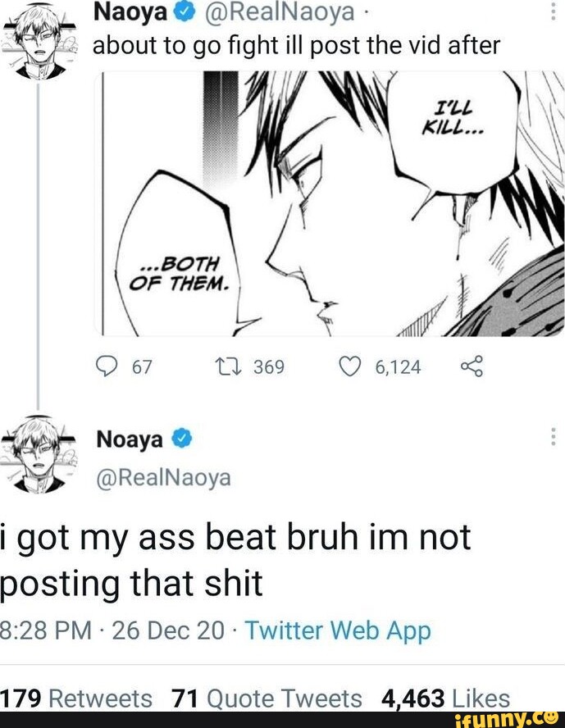
Task: View the 71 Quote Tweets list
Action: point(267,699)
